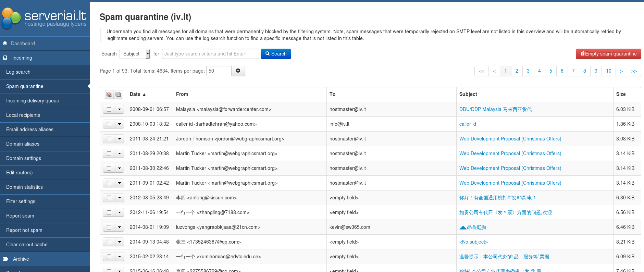Tick checkbox for caller id message row
The height and width of the screenshot is (272, 644).
[109, 124]
